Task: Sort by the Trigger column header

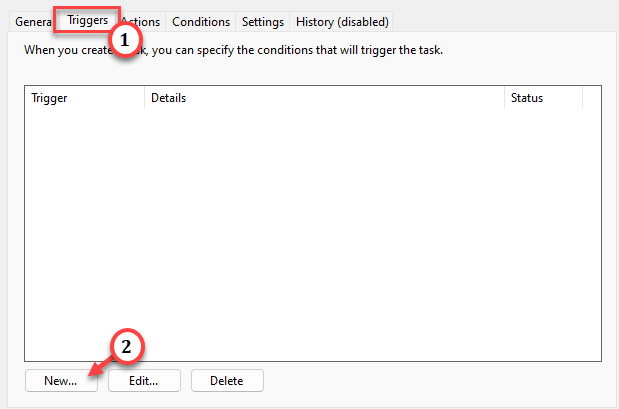Action: pos(84,98)
